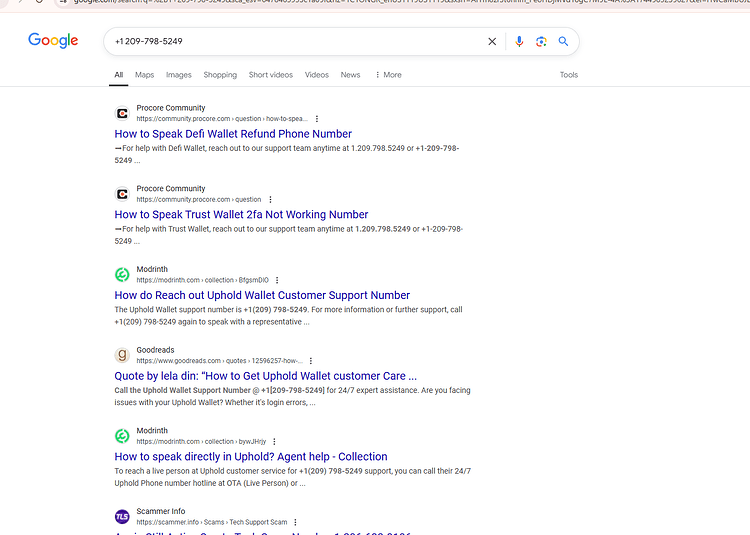Open How to speak directly in Uphold link
Viewport: 750px width, 535px height.
[x=251, y=457]
